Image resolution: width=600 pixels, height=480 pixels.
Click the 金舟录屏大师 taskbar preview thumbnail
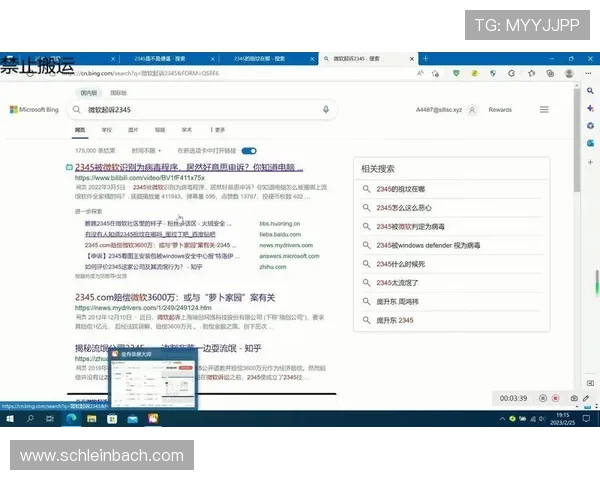pyautogui.click(x=153, y=378)
